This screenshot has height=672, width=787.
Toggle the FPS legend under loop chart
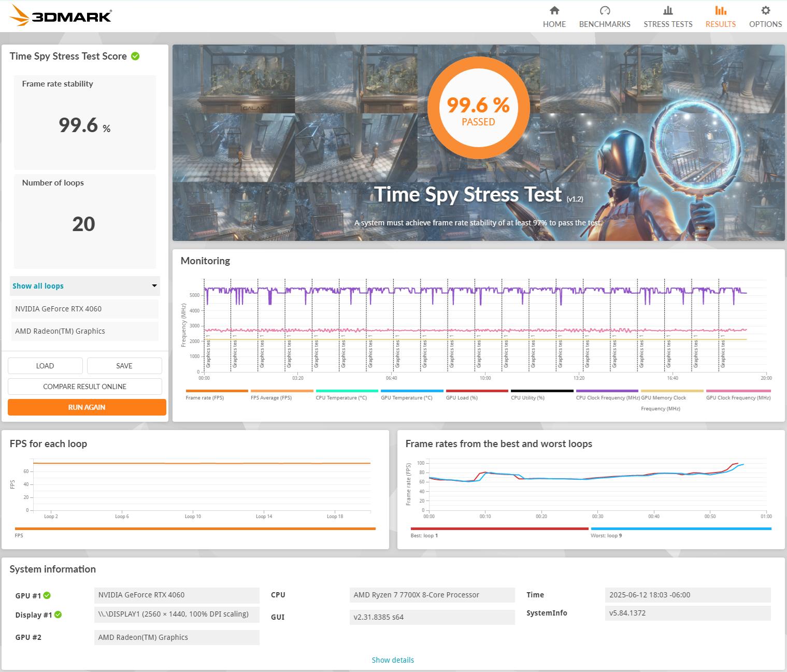(x=195, y=528)
